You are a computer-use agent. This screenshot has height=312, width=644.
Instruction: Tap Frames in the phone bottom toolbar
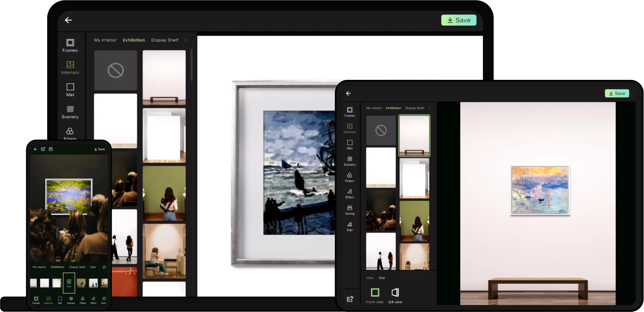pos(36,300)
